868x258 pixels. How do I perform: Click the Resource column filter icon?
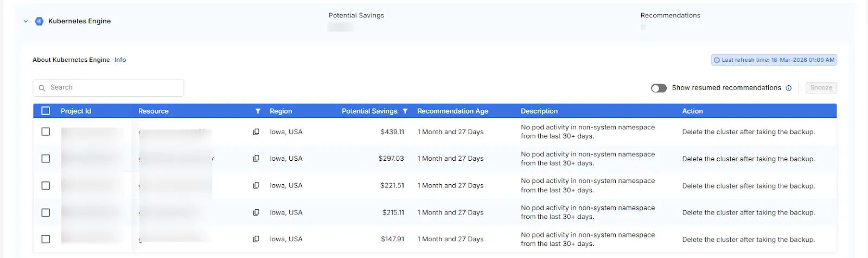pyautogui.click(x=258, y=111)
